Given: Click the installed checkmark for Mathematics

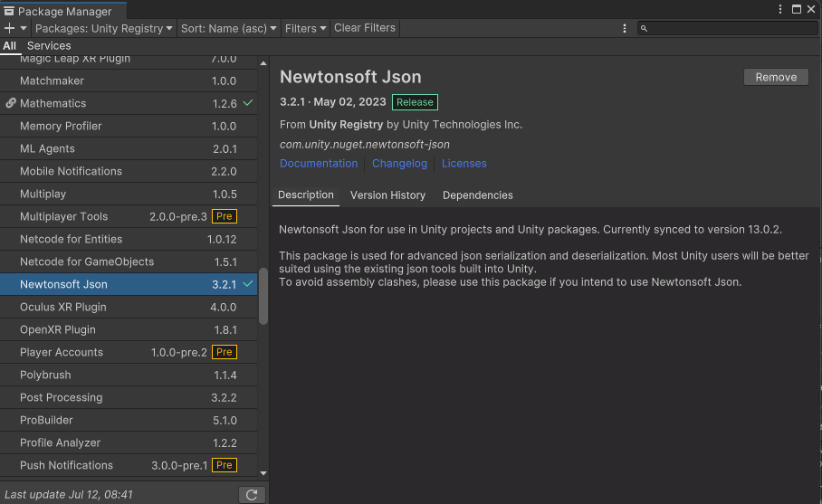Looking at the screenshot, I should coord(248,102).
